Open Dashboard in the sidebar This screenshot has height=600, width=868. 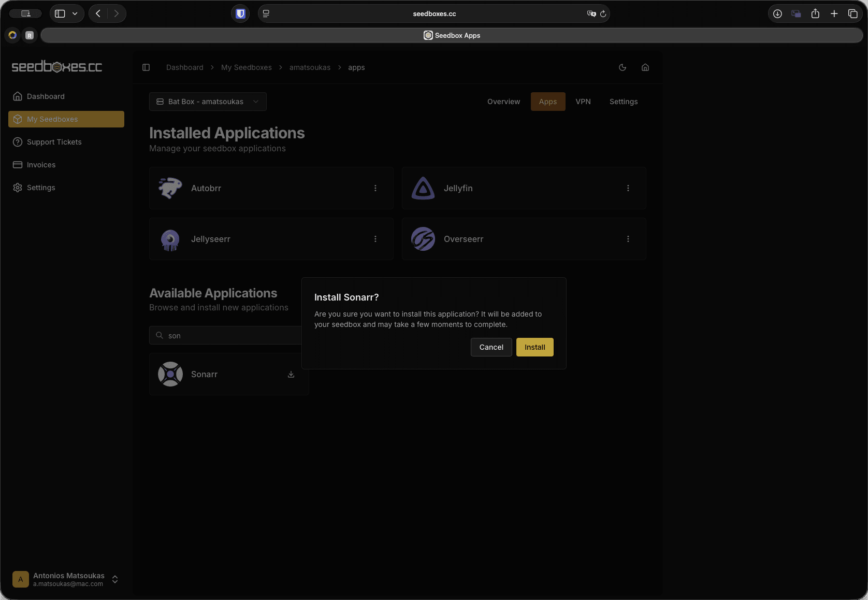pos(66,96)
